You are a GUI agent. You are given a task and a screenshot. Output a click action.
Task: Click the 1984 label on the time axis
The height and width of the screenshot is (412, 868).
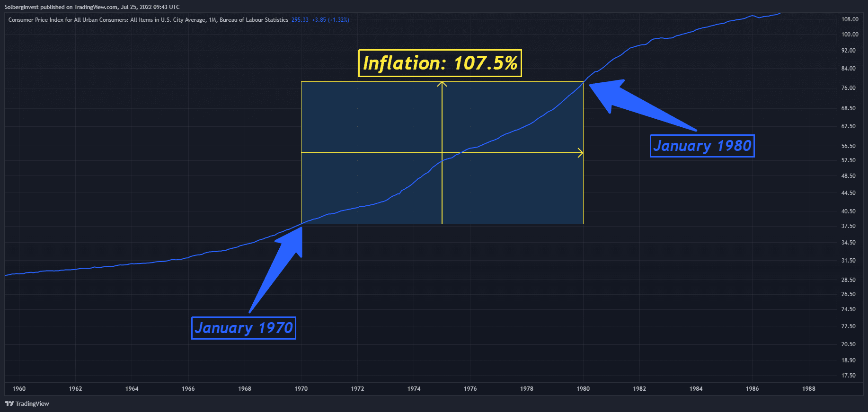[696, 389]
